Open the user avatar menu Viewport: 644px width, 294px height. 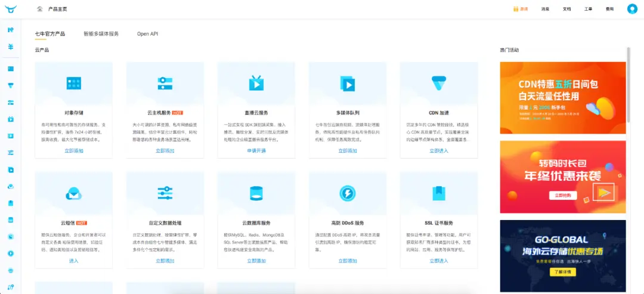pyautogui.click(x=632, y=9)
